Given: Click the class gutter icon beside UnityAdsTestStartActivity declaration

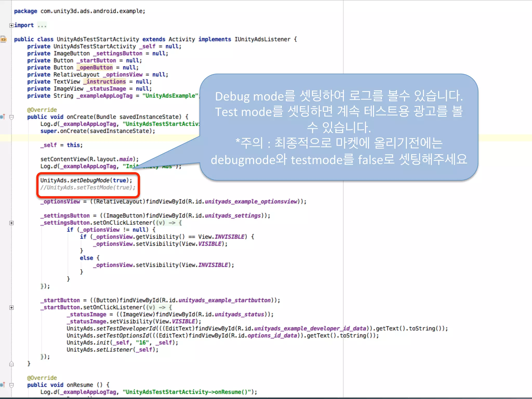Looking at the screenshot, I should click(x=3, y=39).
